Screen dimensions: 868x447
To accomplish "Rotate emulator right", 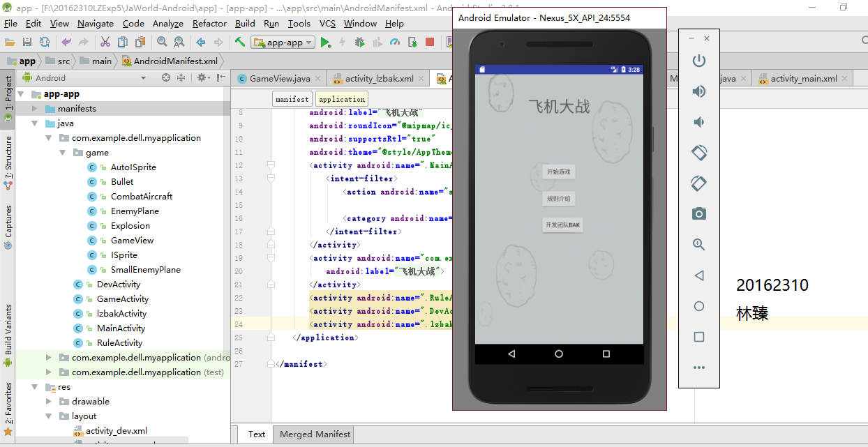I will tap(698, 183).
